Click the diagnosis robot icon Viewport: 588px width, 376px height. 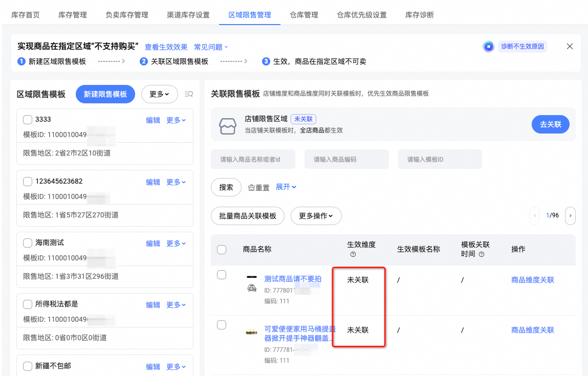[488, 47]
